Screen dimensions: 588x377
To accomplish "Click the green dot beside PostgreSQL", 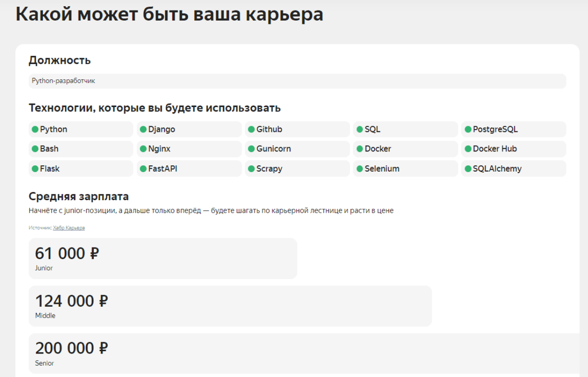I will click(x=468, y=129).
